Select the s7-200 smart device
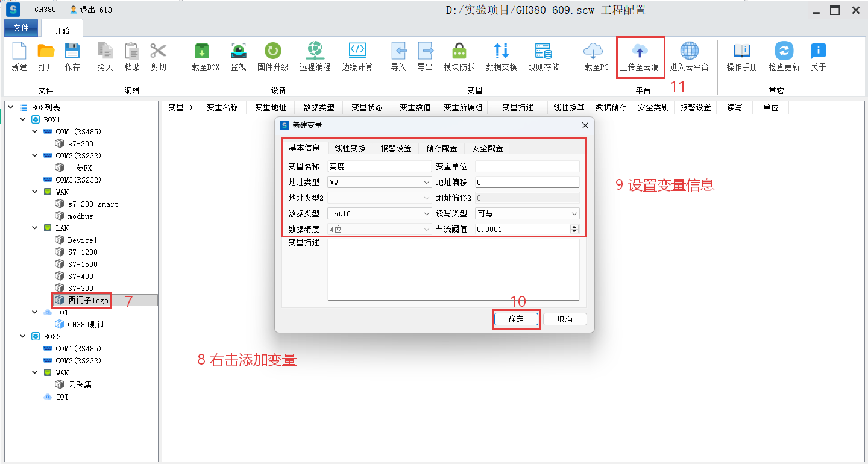Viewport: 868px width, 464px height. click(x=93, y=204)
